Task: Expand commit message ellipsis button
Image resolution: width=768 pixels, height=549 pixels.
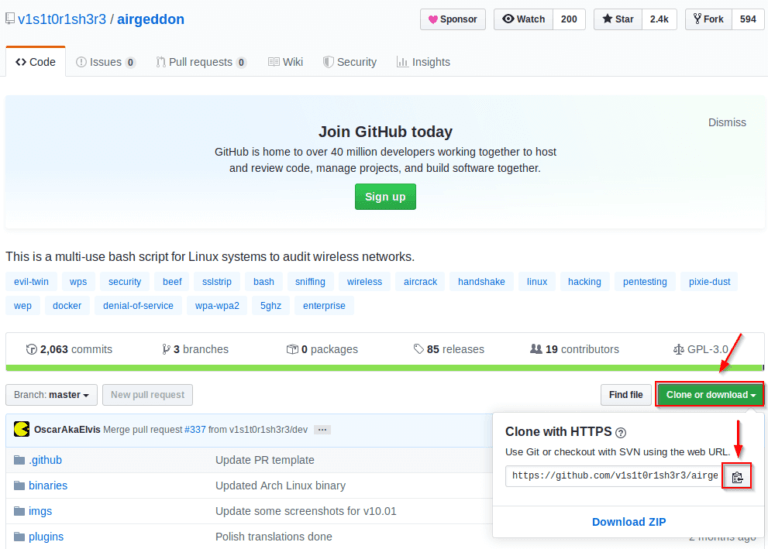Action: click(322, 429)
